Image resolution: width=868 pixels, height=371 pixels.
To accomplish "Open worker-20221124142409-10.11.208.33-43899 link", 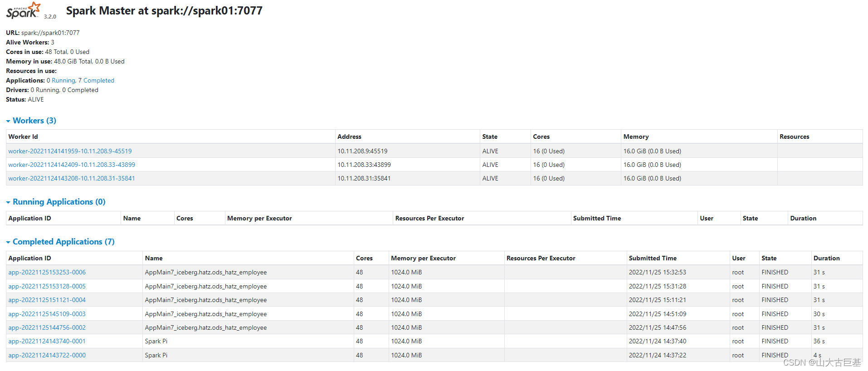I will 72,165.
